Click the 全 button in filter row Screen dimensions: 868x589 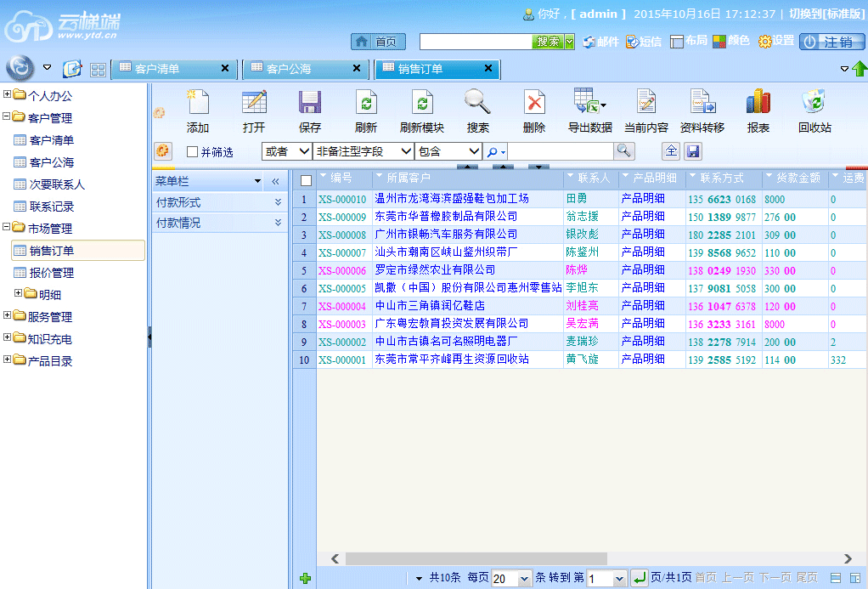[x=671, y=150]
